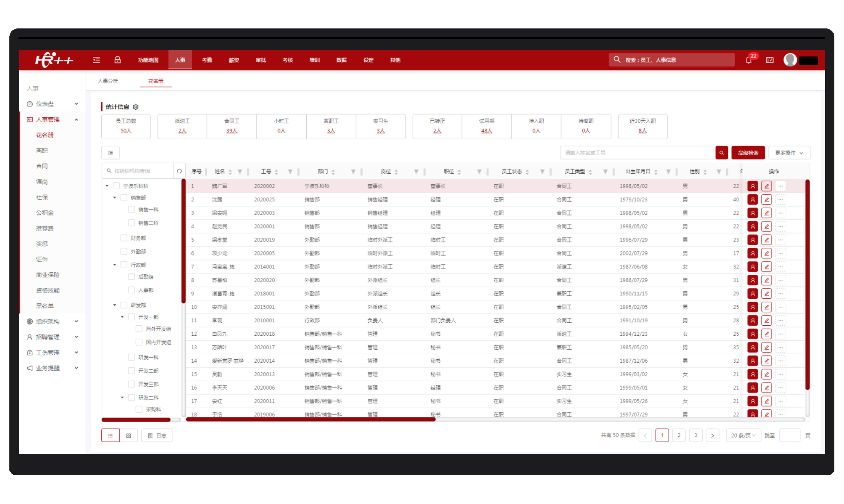Edit employee 沈腾 with pencil icon

766,199
